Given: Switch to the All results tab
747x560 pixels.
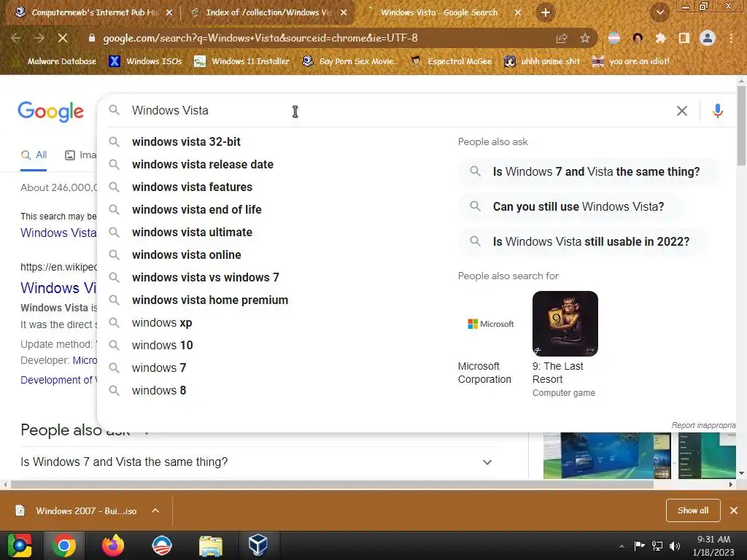Looking at the screenshot, I should [x=34, y=155].
